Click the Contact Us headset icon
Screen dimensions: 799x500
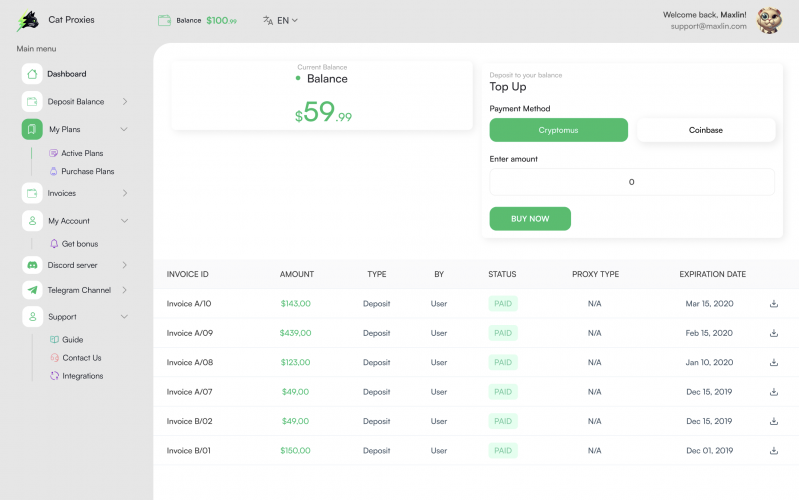[55, 358]
